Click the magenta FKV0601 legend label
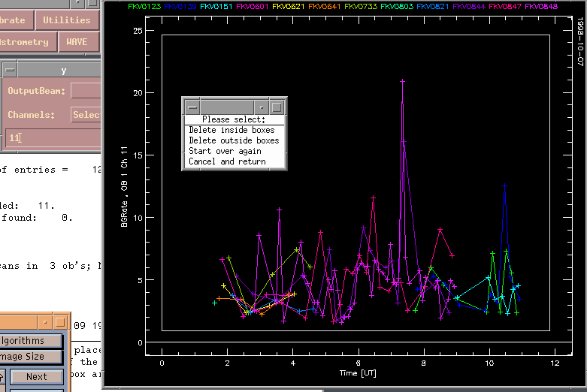This screenshot has height=392, width=587. click(x=250, y=6)
